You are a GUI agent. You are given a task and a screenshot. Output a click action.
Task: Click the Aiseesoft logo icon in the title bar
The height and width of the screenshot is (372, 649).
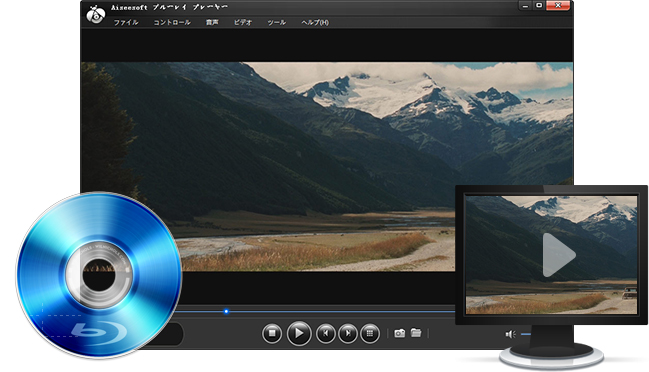(96, 14)
